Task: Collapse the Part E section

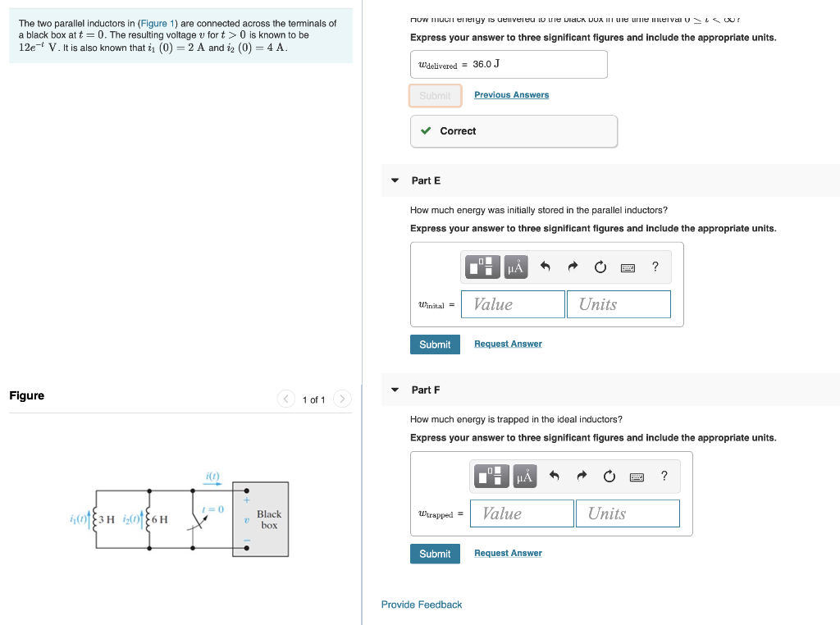Action: tap(395, 180)
